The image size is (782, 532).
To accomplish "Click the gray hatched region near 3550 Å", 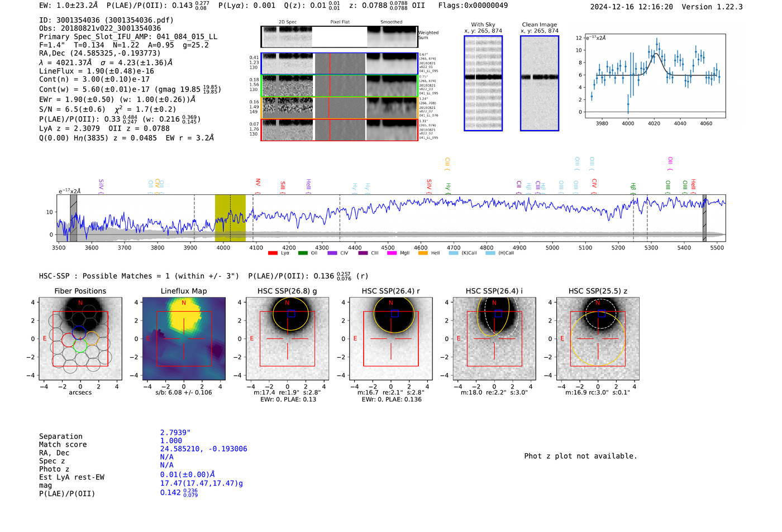I will coord(73,218).
